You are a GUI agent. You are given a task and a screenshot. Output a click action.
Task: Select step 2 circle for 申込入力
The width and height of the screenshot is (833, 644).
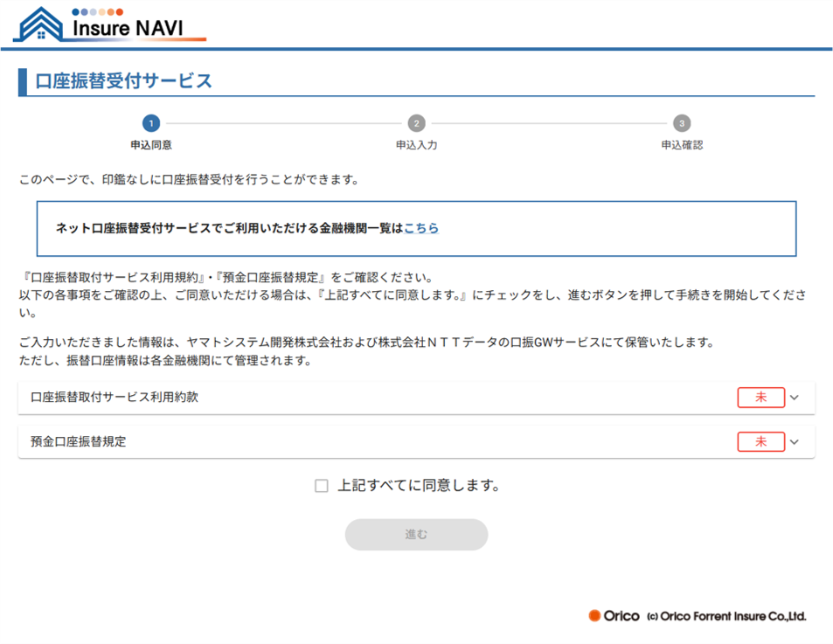click(416, 123)
